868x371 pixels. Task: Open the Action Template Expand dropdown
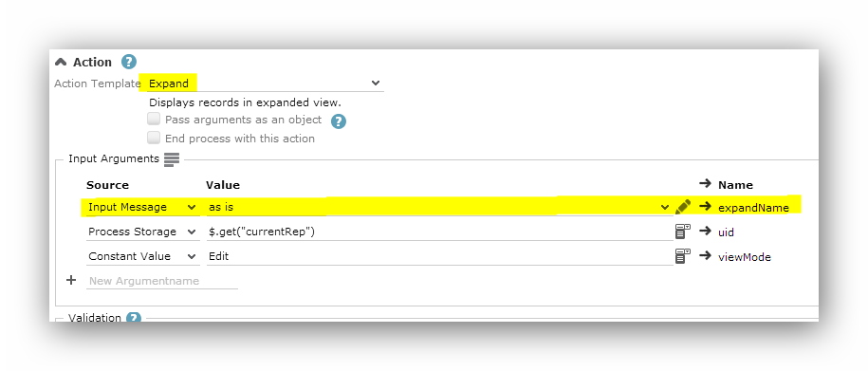262,83
